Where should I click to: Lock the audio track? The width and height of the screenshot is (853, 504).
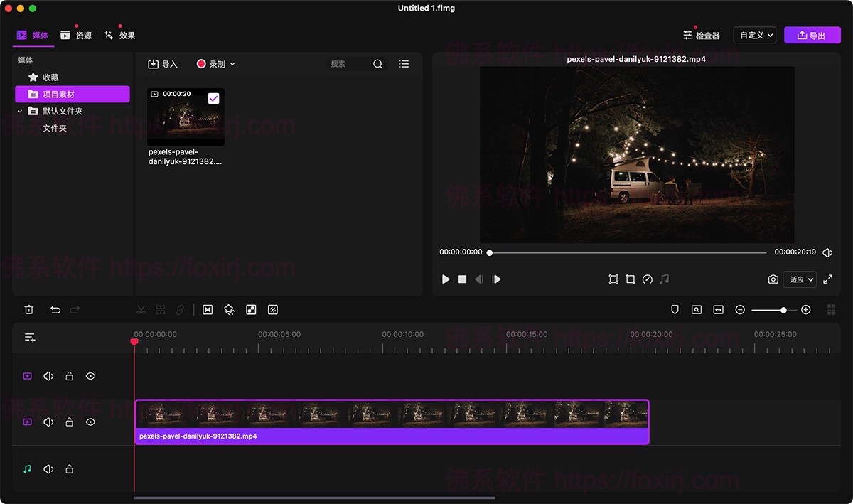(x=70, y=469)
